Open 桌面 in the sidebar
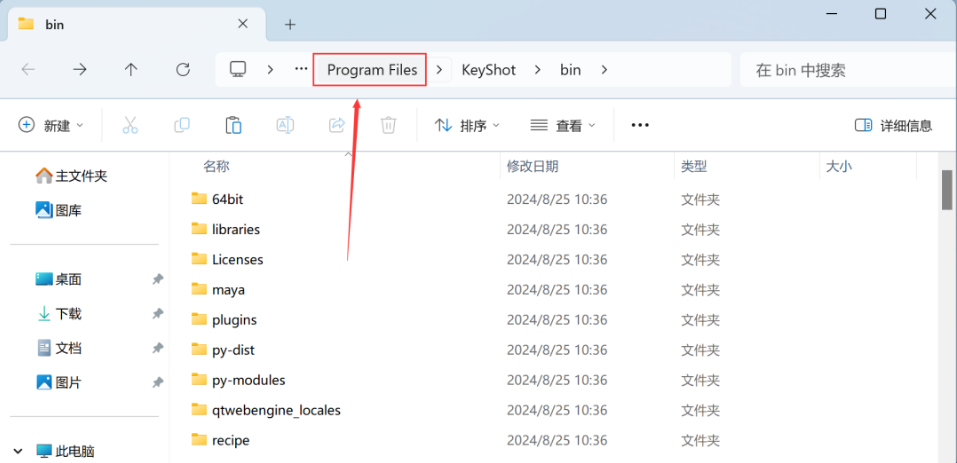The width and height of the screenshot is (957, 463). click(x=59, y=279)
